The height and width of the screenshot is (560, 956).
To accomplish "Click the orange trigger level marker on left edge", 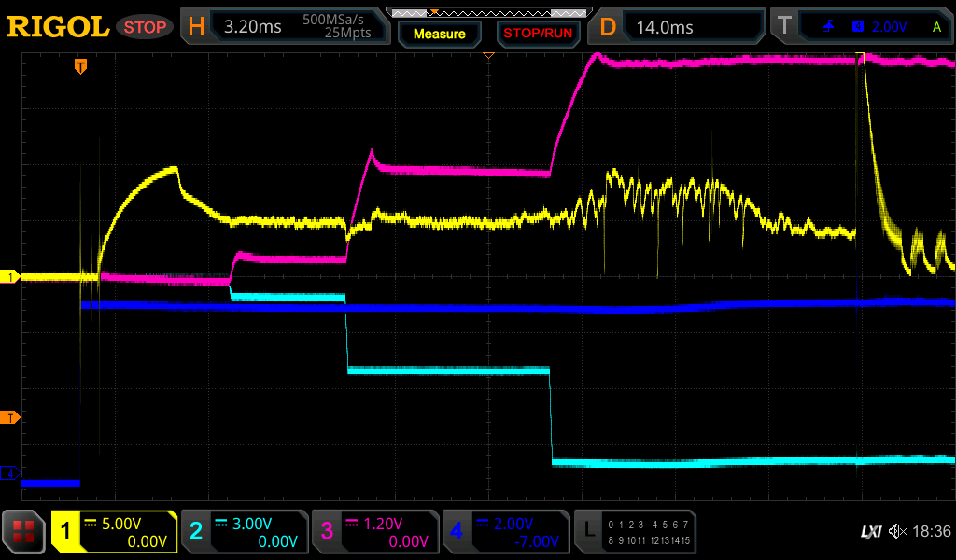I will [11, 417].
